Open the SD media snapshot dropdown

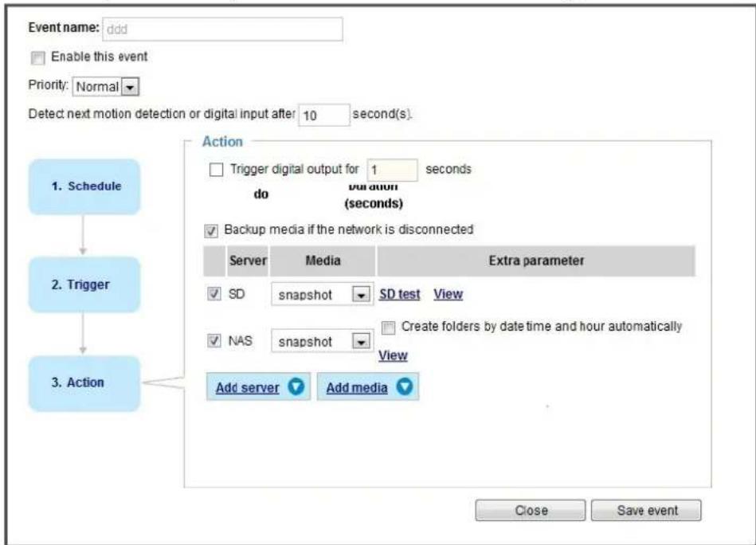point(322,294)
